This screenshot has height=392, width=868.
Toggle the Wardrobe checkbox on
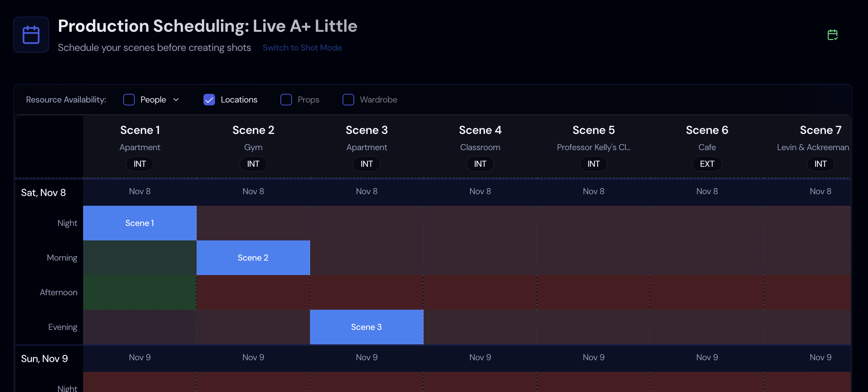point(348,99)
